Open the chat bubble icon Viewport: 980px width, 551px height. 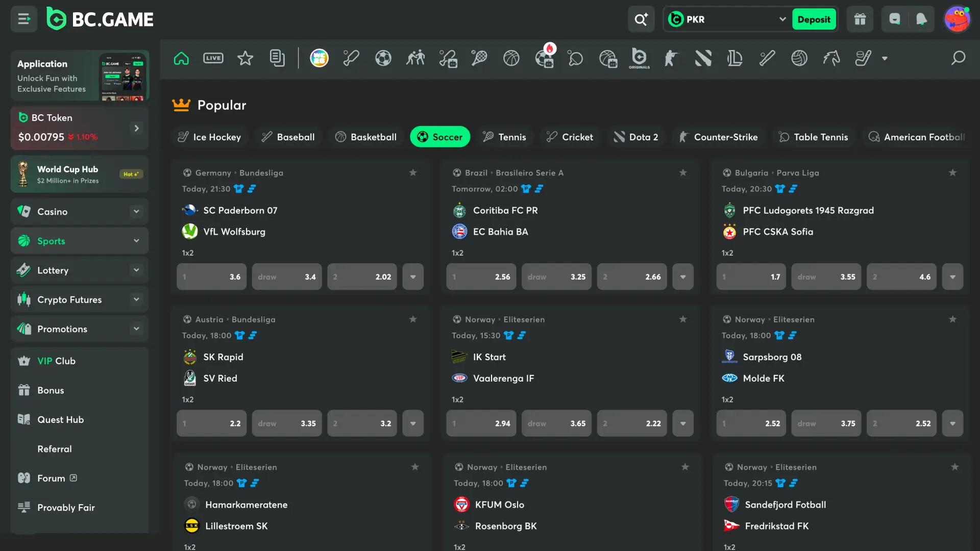[x=895, y=19]
